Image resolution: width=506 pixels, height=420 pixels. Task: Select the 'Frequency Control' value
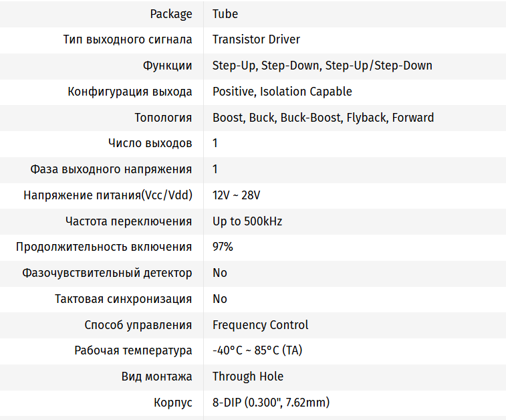pyautogui.click(x=260, y=325)
